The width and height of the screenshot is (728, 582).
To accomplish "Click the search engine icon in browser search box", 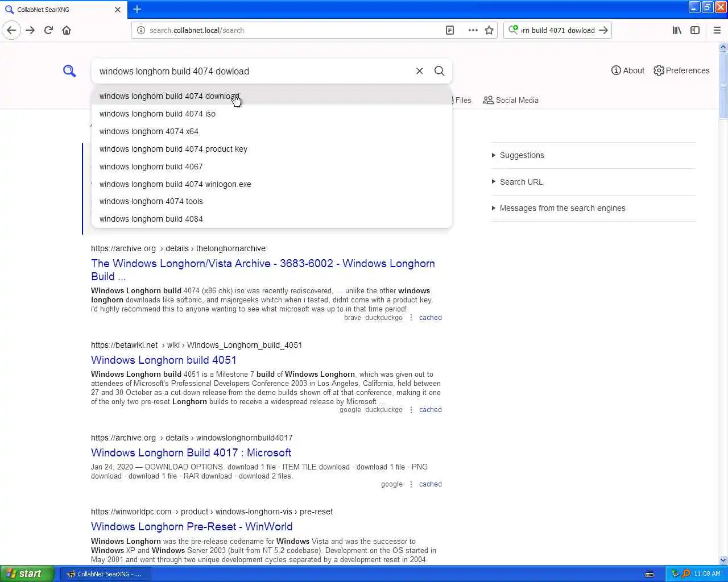I will point(513,30).
